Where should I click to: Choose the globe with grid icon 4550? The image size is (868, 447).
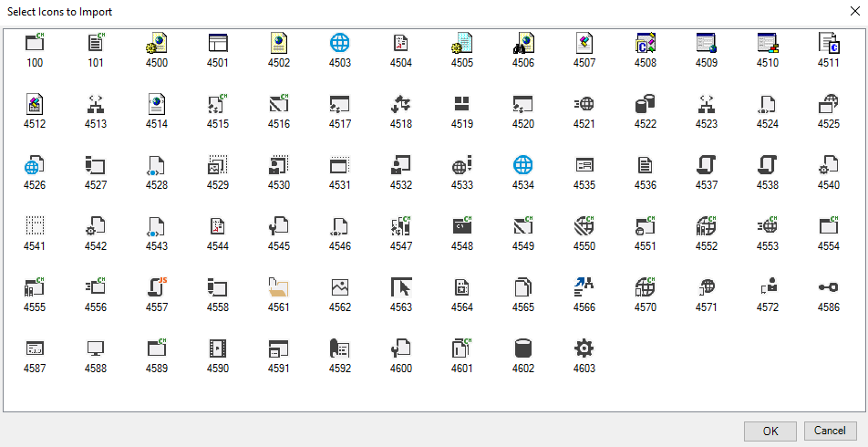[584, 225]
